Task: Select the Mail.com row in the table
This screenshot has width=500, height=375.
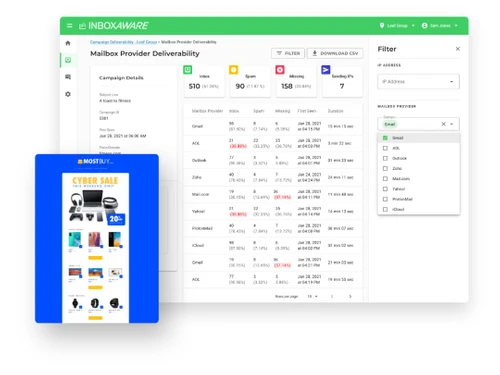Action: (x=273, y=194)
